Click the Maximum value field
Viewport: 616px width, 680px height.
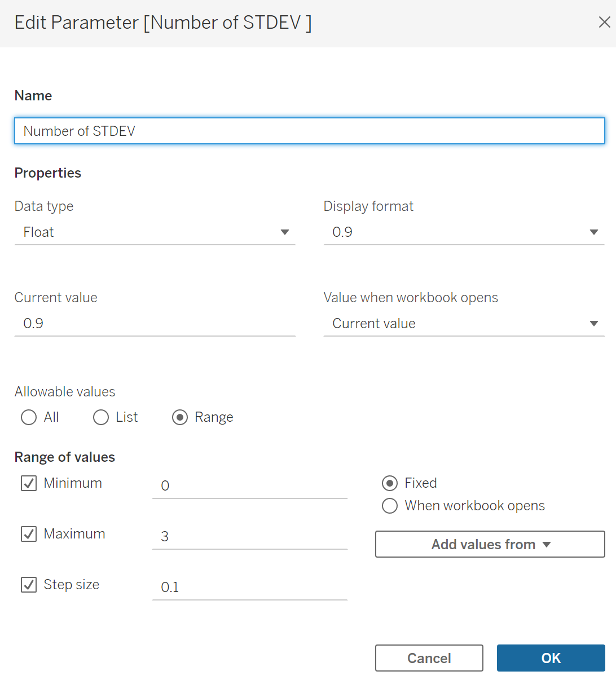click(x=250, y=536)
